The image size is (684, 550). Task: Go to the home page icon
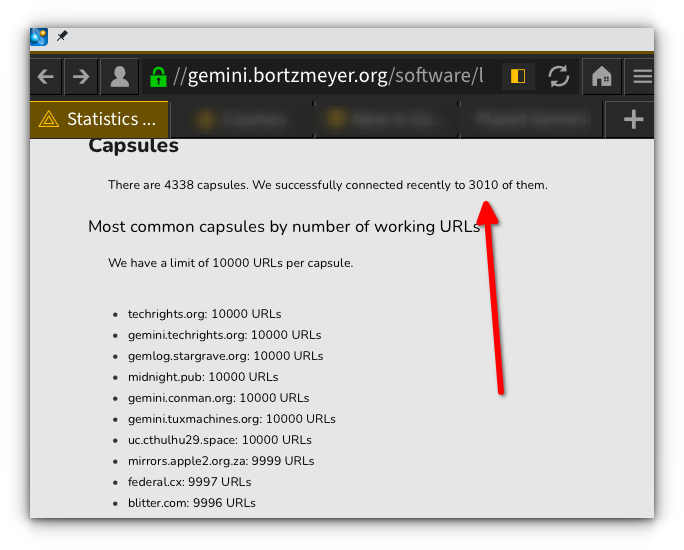click(602, 77)
